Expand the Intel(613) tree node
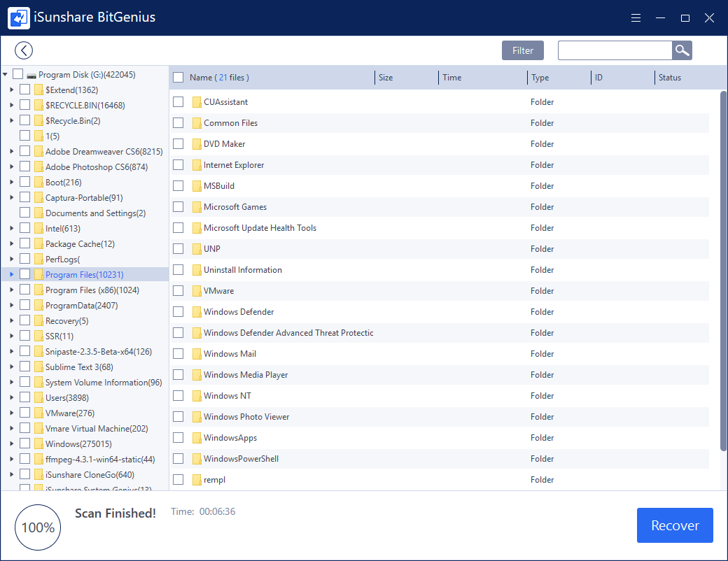This screenshot has height=561, width=728. 12,228
